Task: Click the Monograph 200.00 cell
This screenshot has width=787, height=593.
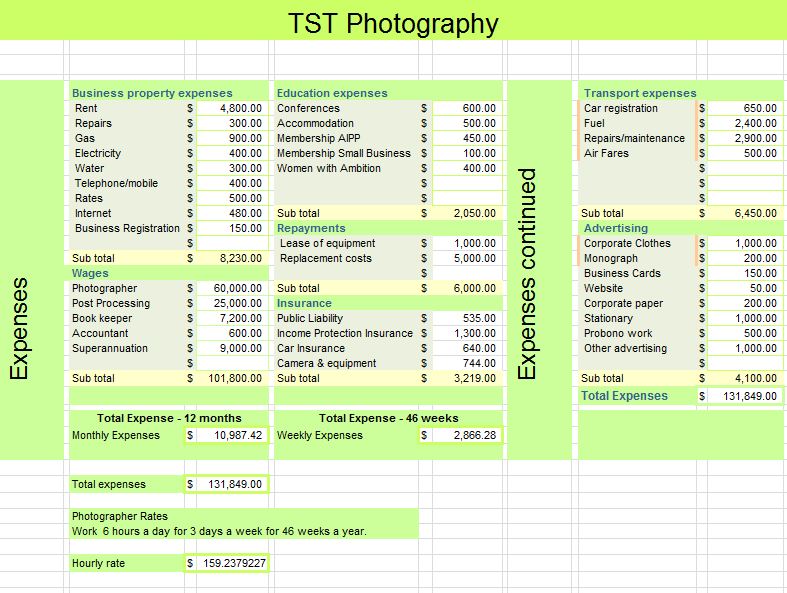Action: [x=745, y=259]
